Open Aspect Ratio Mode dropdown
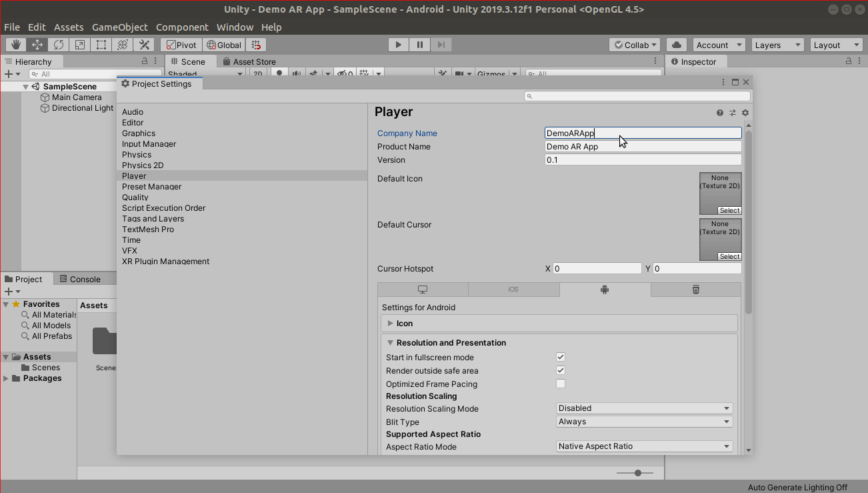The height and width of the screenshot is (493, 868). [645, 446]
